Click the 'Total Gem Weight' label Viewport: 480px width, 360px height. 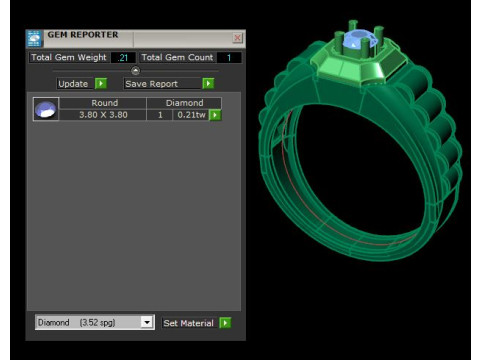(69, 57)
